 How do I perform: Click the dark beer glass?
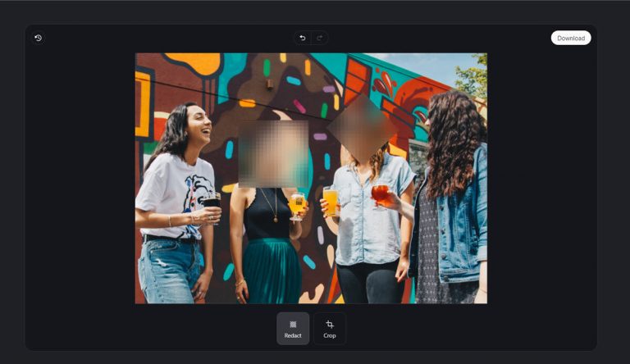point(212,201)
